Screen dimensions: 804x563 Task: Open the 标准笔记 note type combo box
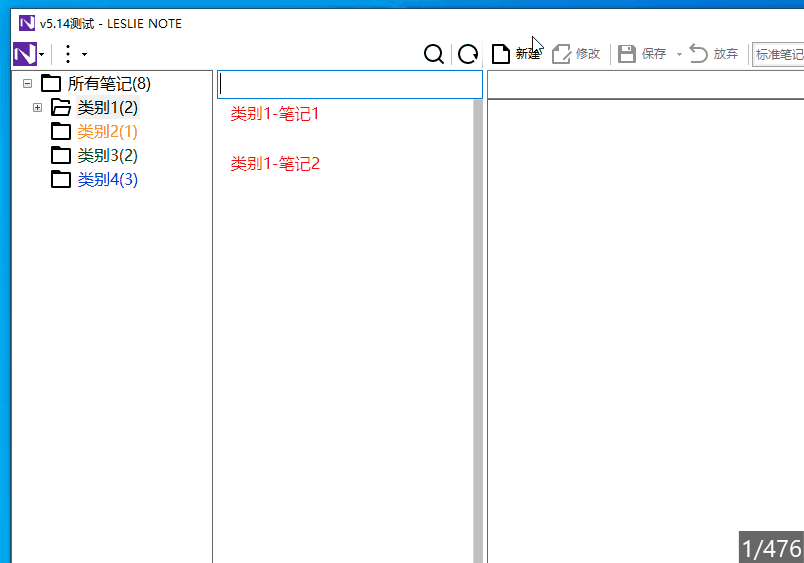click(x=778, y=54)
